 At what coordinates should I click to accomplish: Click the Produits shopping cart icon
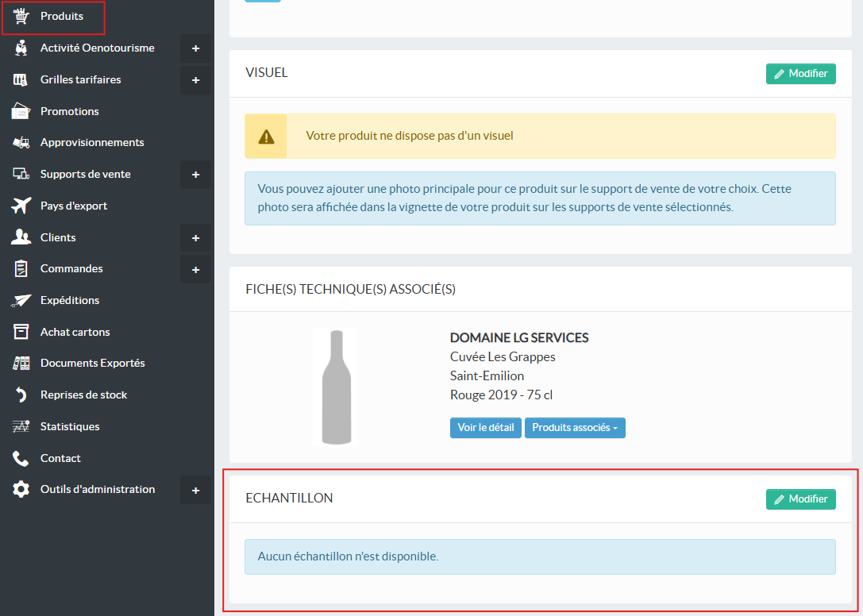[21, 17]
